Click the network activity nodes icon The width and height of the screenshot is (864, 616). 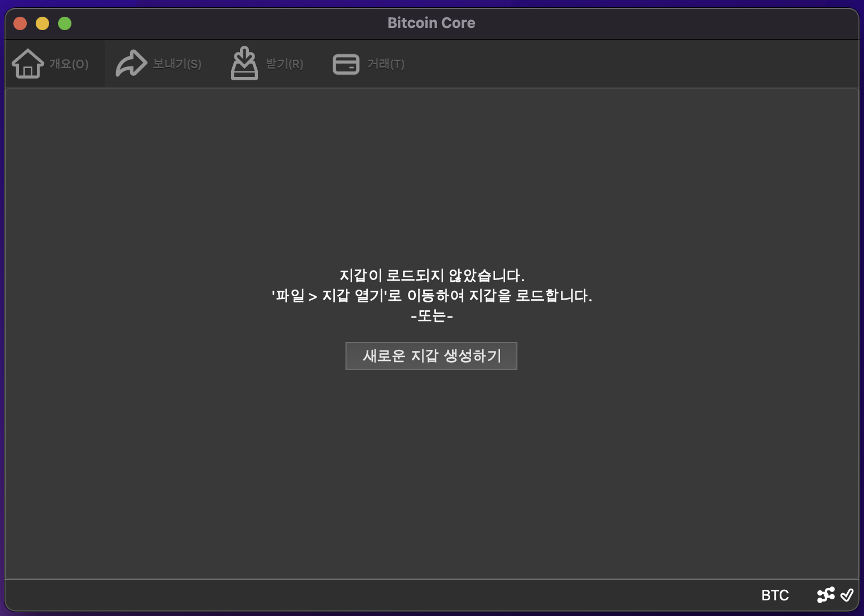(826, 595)
